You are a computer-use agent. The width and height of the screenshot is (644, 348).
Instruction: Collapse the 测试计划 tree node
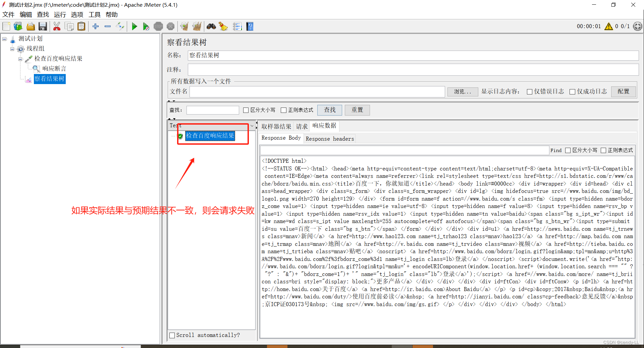5,39
